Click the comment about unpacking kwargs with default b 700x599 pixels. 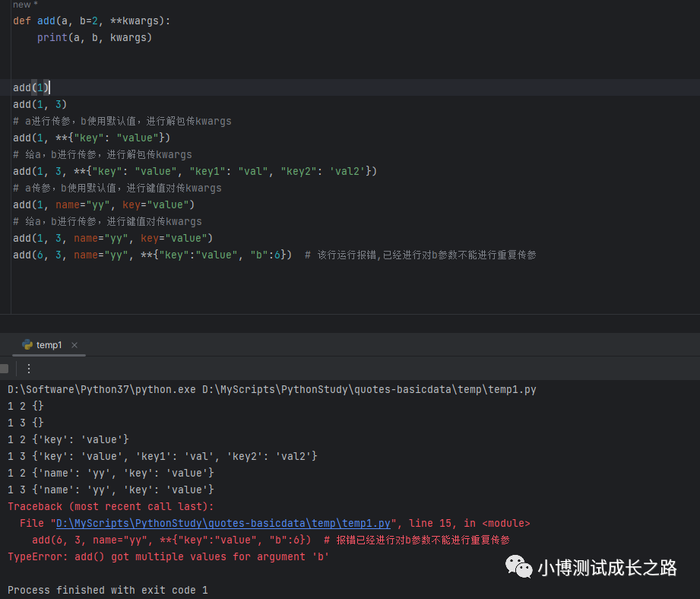tap(122, 121)
